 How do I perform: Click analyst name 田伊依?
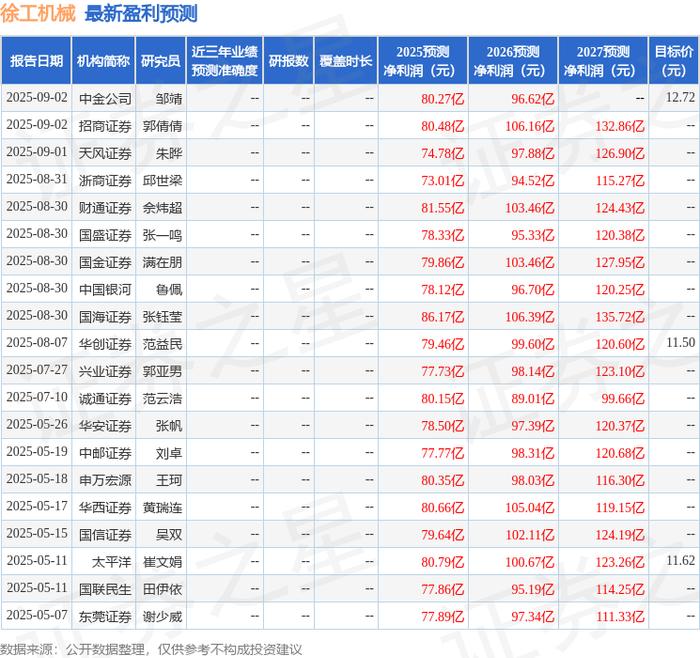(x=162, y=589)
